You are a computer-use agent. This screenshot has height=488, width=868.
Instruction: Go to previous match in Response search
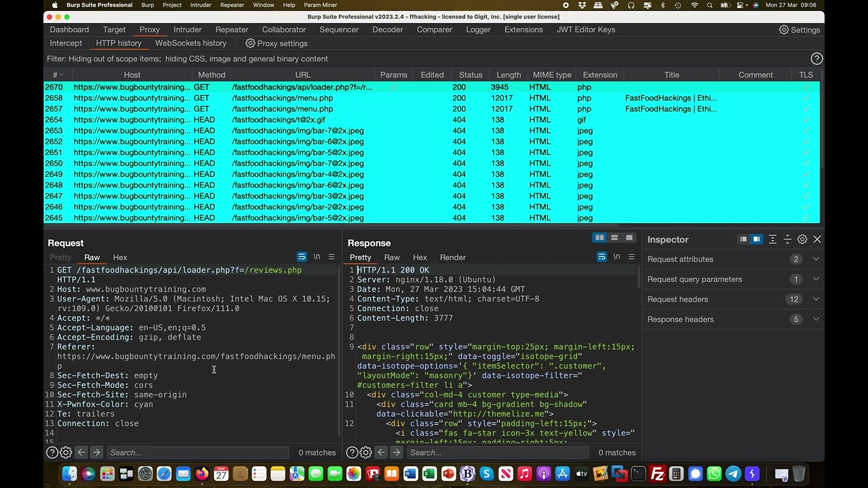382,453
